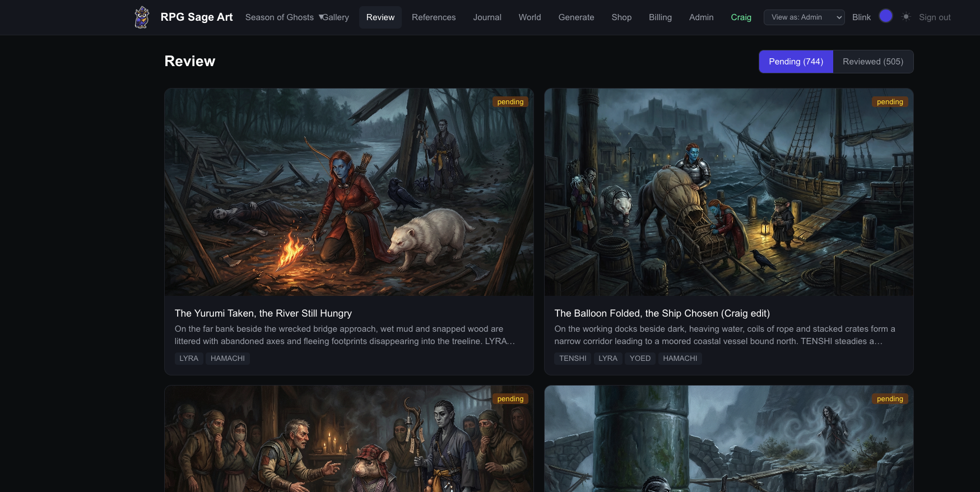Click the purple Blink color circle

885,16
